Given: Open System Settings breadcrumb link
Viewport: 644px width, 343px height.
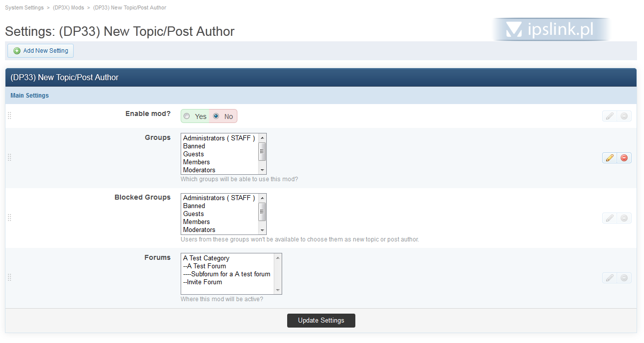Looking at the screenshot, I should click(24, 8).
